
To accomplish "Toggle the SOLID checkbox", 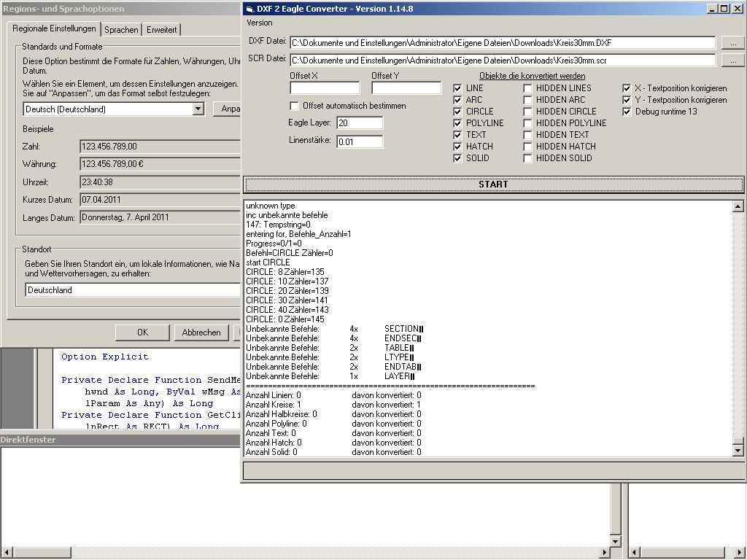I will coord(457,158).
